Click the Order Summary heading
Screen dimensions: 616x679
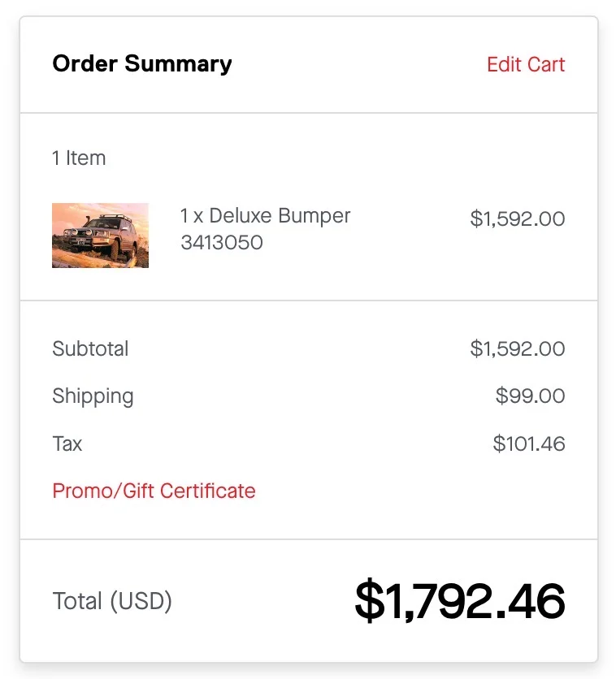[141, 64]
